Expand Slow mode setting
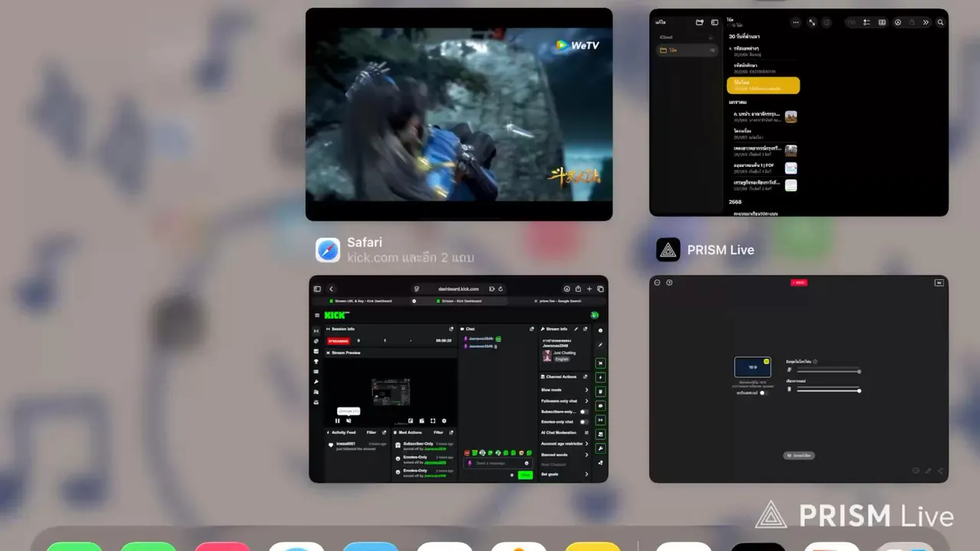This screenshot has width=980, height=551. coord(565,390)
